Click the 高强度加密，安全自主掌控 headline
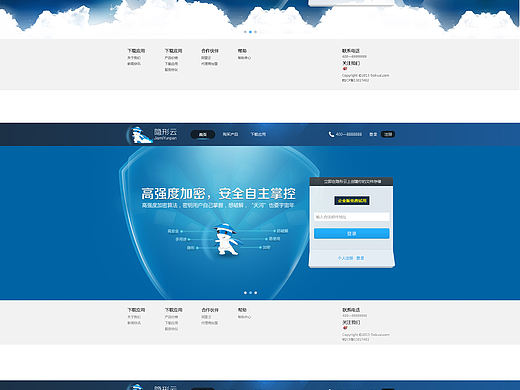Viewport: 520px width, 390px height. point(218,194)
